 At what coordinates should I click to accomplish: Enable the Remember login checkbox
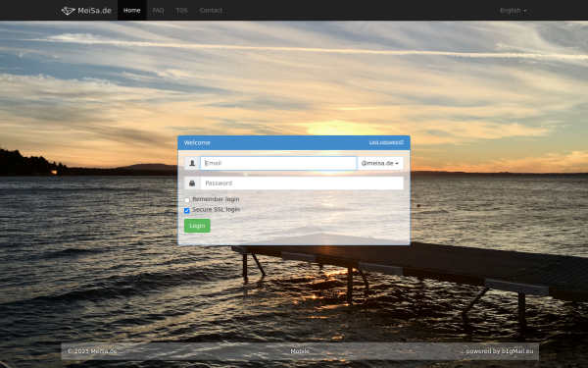coord(187,200)
